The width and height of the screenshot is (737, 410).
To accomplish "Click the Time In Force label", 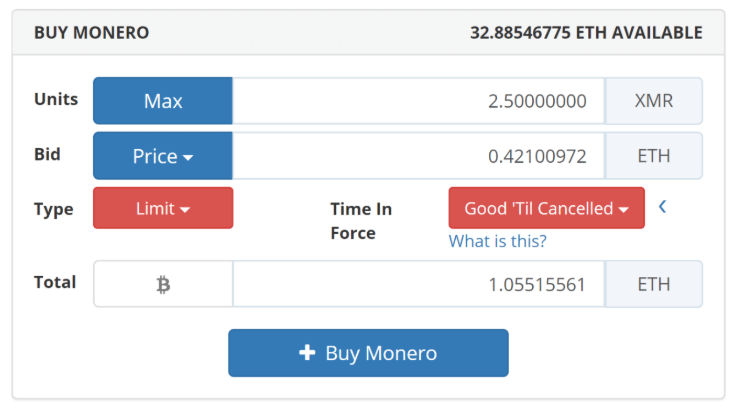I will 361,221.
